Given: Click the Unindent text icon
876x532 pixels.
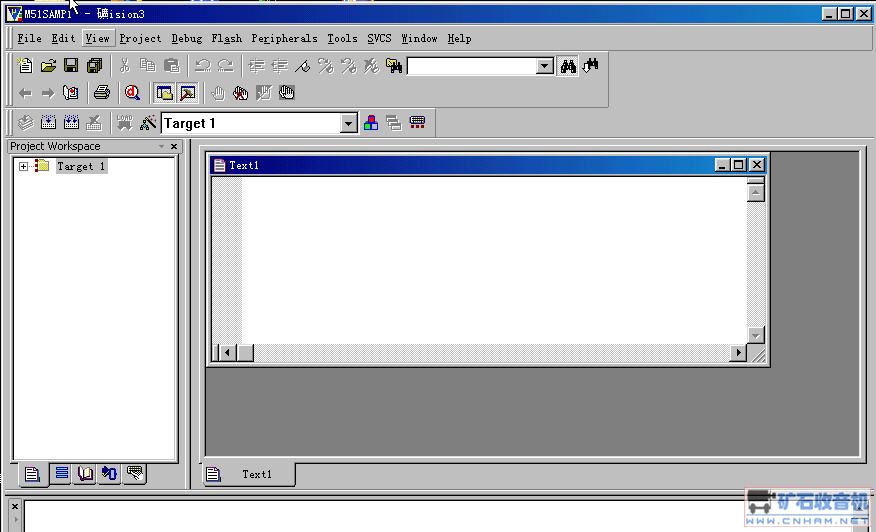Looking at the screenshot, I should pyautogui.click(x=279, y=65).
